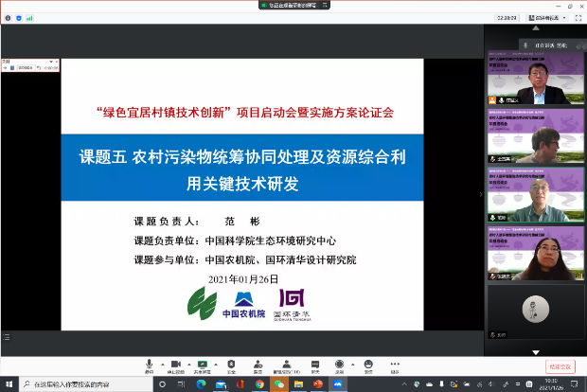Open WeChat from the Windows taskbar
Screen dimensions: 587x392
tap(279, 385)
